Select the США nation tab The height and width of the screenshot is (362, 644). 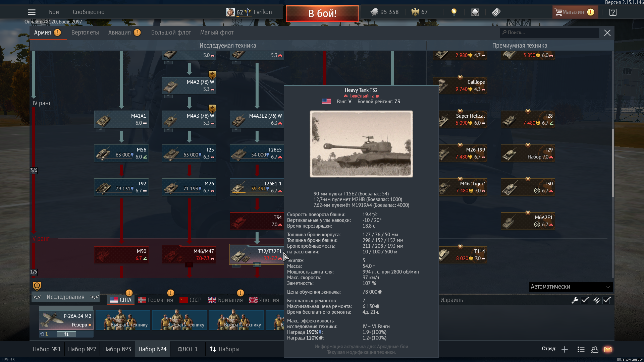point(121,300)
